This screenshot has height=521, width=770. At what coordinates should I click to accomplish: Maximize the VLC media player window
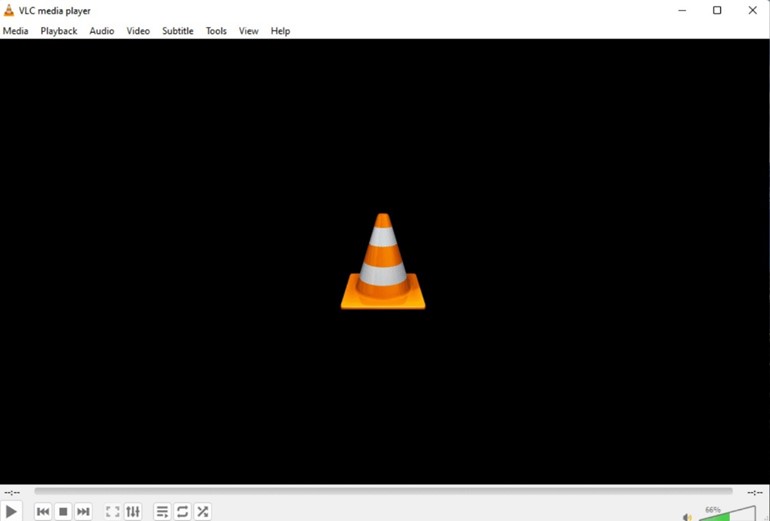(717, 10)
